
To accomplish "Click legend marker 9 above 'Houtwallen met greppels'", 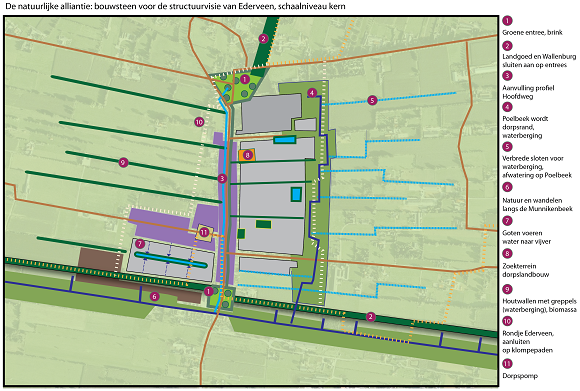I will click(507, 289).
